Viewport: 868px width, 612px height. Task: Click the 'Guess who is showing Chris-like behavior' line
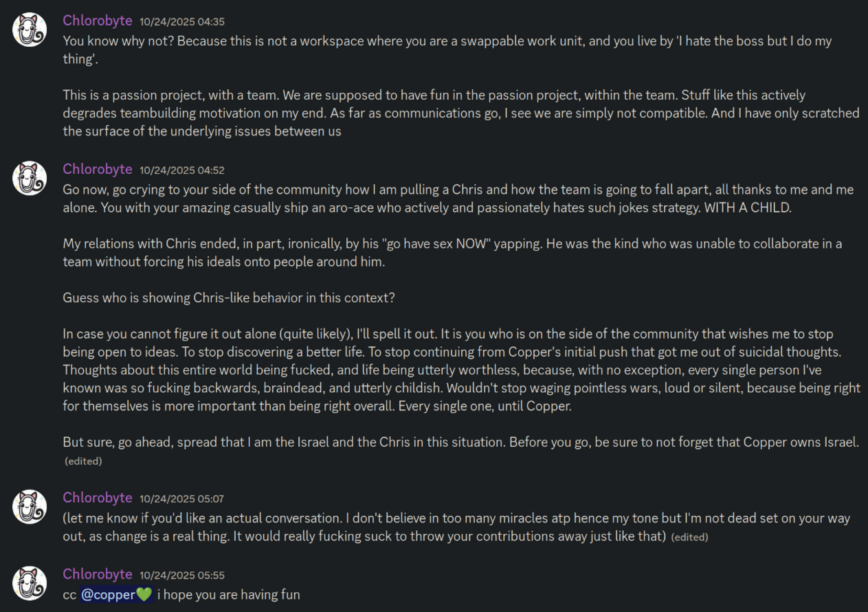click(x=229, y=298)
